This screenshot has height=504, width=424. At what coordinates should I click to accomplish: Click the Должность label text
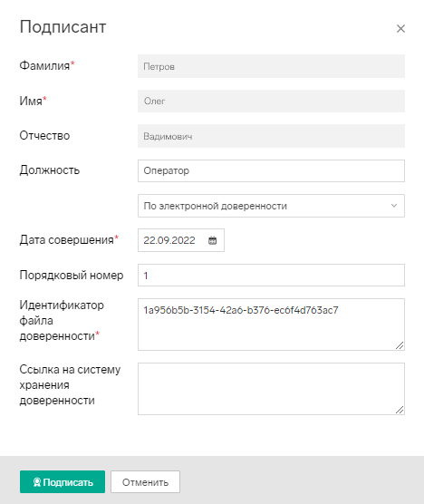click(x=50, y=170)
